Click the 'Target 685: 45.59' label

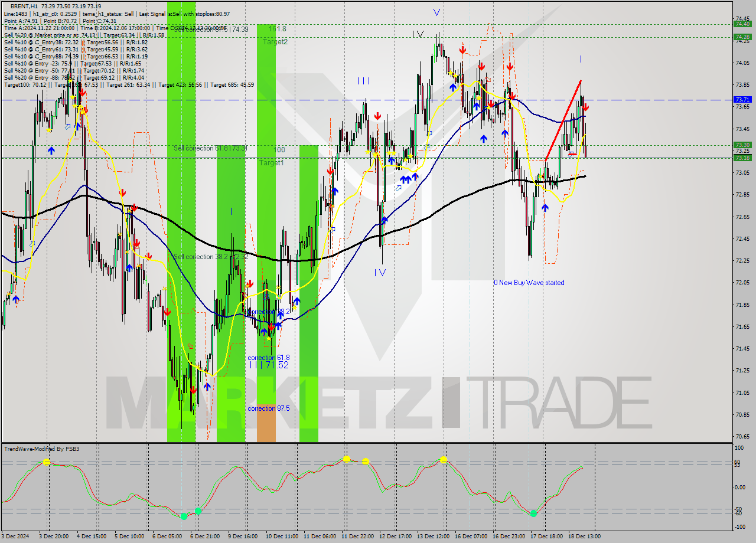[x=232, y=84]
